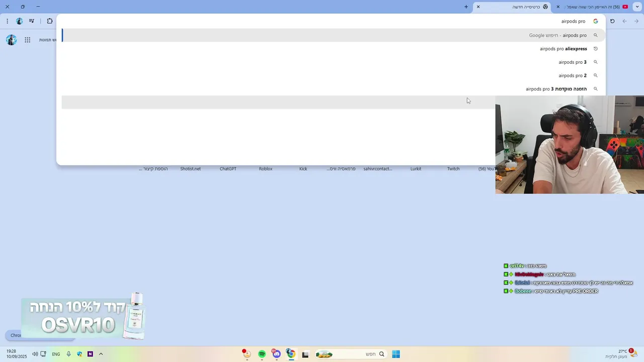Image resolution: width=644 pixels, height=362 pixels.
Task: Open the Kick shortcut
Action: [303, 169]
